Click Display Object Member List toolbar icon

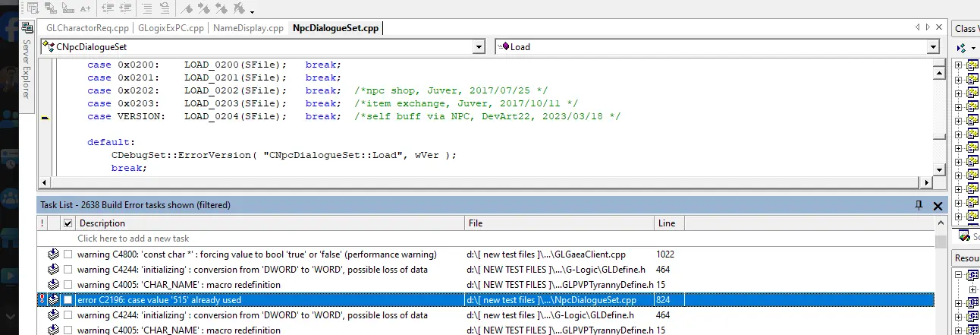coord(33,8)
